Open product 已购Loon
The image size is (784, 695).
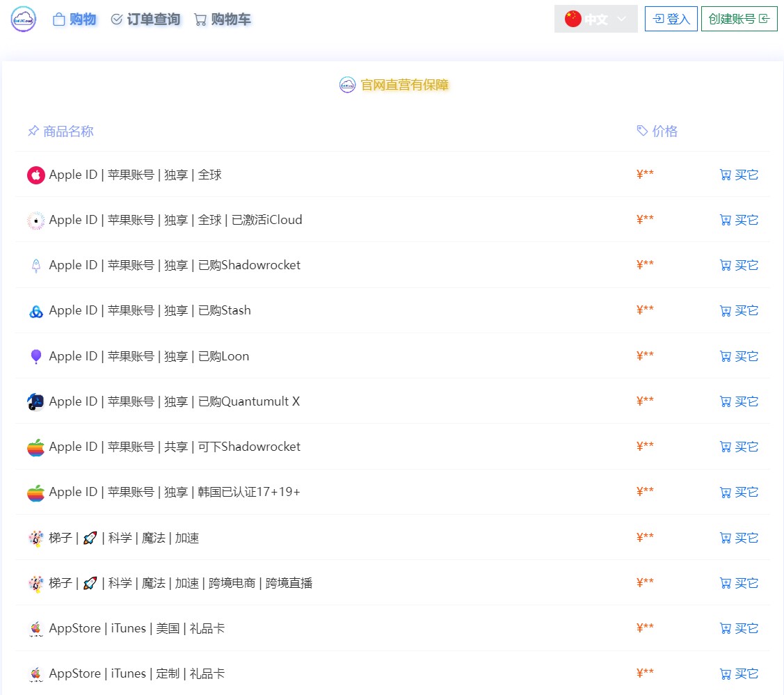[149, 356]
